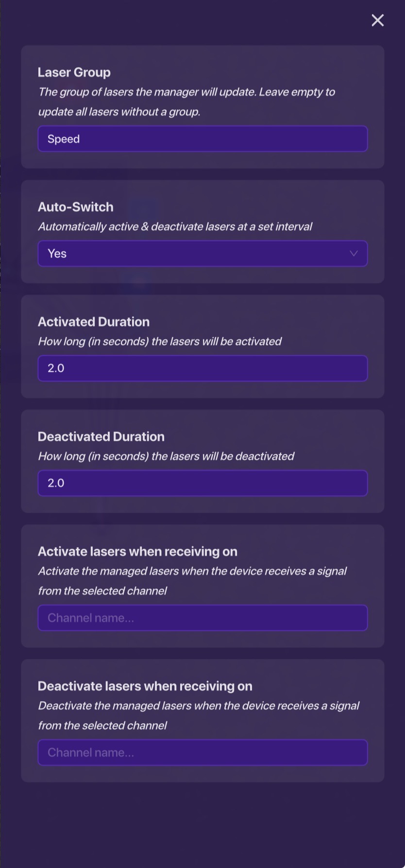The height and width of the screenshot is (868, 405).
Task: Click the Deactivate lasers when receiving on heading
Action: [x=145, y=686]
